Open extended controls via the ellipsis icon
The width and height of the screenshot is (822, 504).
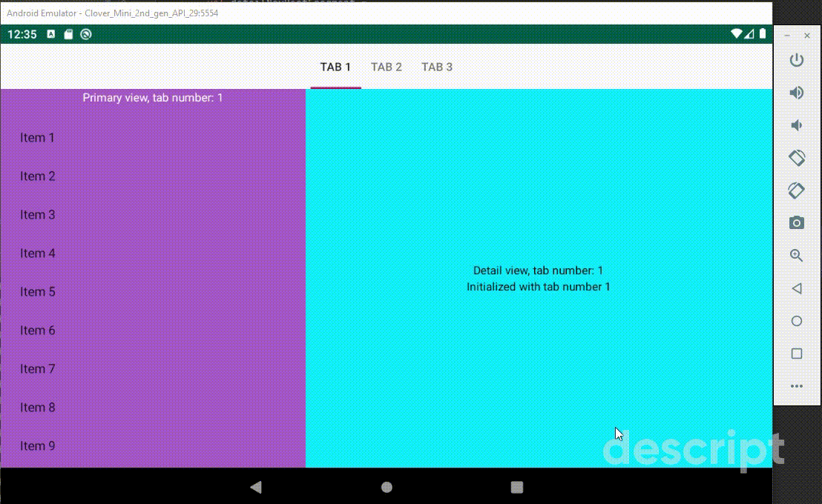tap(796, 385)
